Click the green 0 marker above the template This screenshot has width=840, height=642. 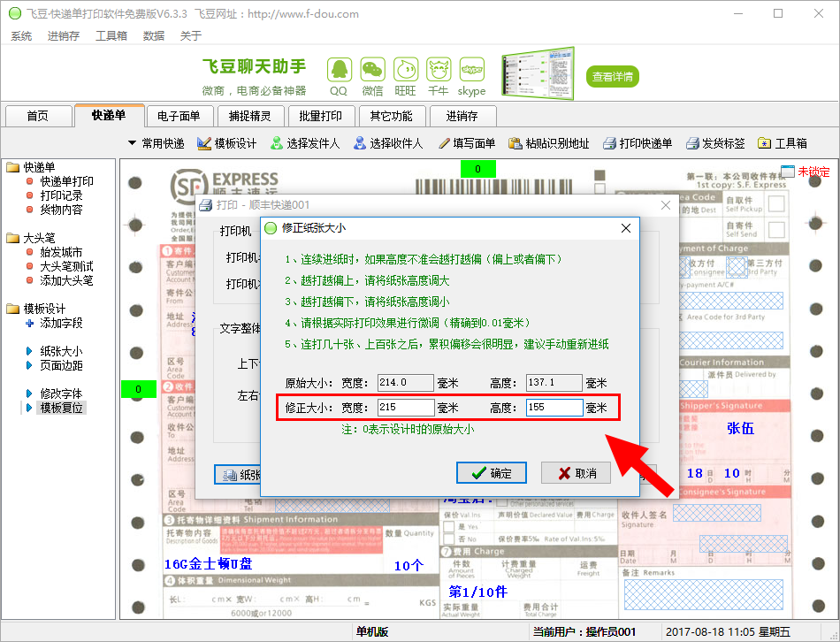477,169
